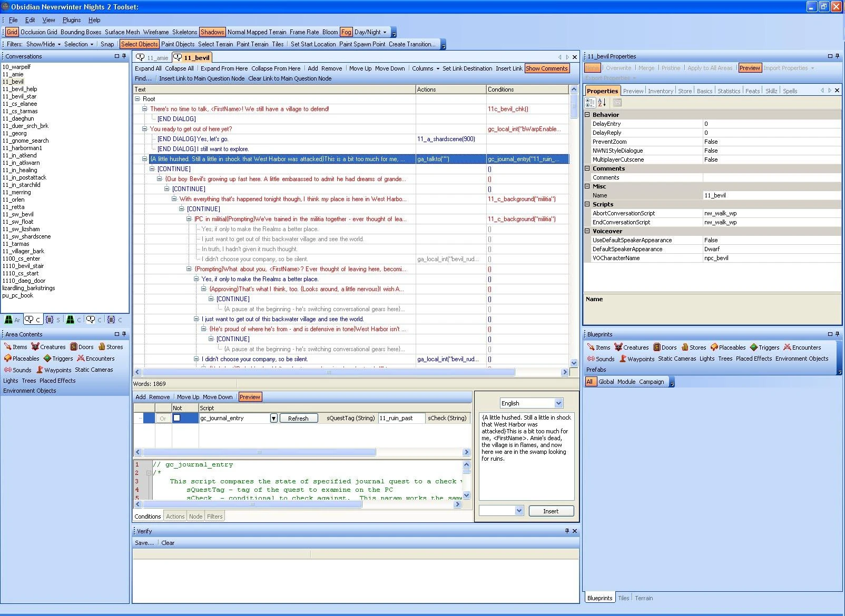The width and height of the screenshot is (845, 616).
Task: Collapse the Scripts property category
Action: [x=588, y=204]
